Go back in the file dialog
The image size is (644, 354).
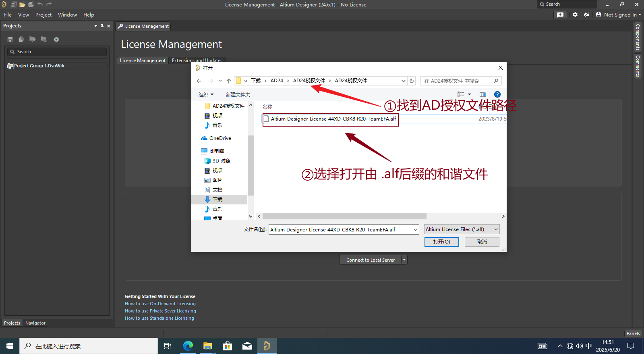[x=199, y=81]
